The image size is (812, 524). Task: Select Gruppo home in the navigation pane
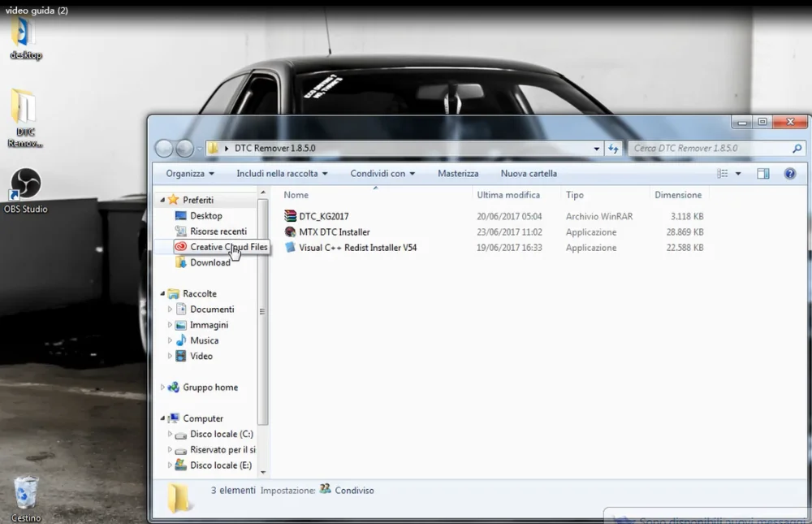[210, 387]
